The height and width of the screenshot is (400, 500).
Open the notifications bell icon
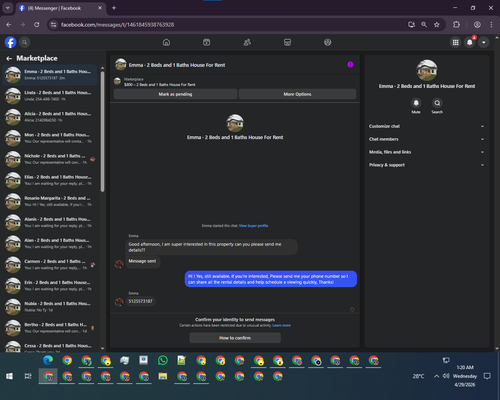coord(469,42)
